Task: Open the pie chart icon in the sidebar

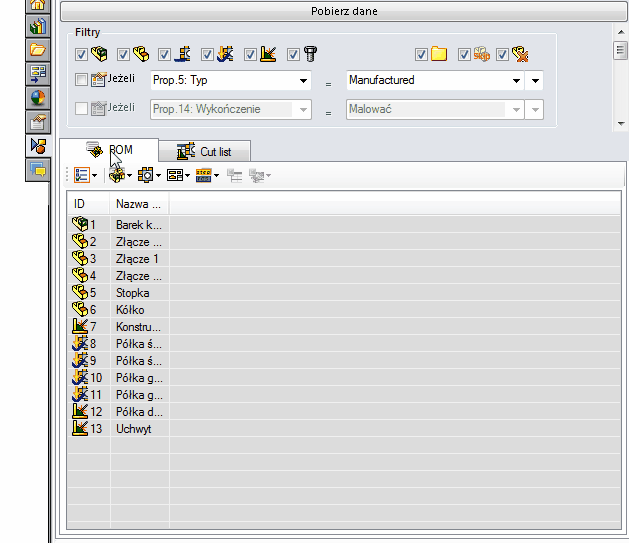Action: click(x=38, y=98)
